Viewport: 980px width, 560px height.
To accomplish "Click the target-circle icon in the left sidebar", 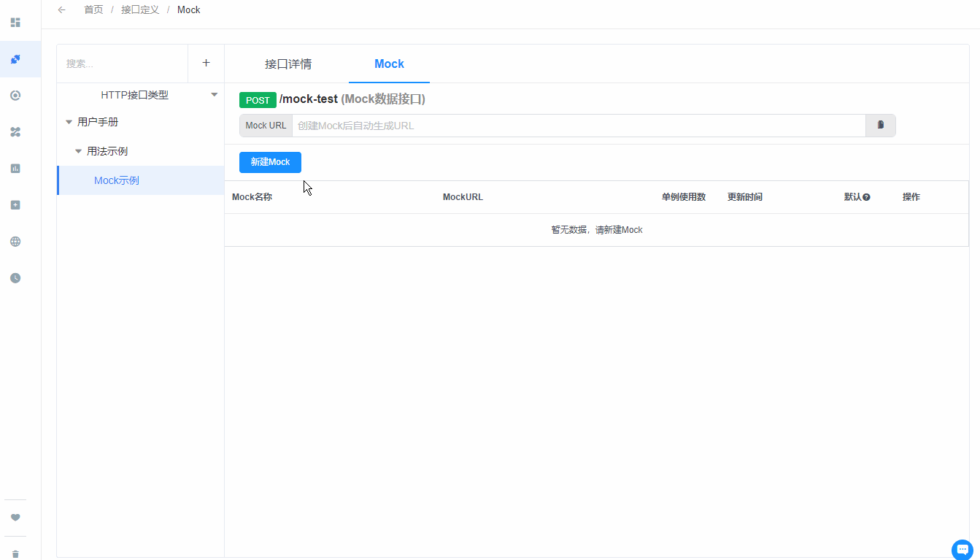I will click(x=15, y=95).
